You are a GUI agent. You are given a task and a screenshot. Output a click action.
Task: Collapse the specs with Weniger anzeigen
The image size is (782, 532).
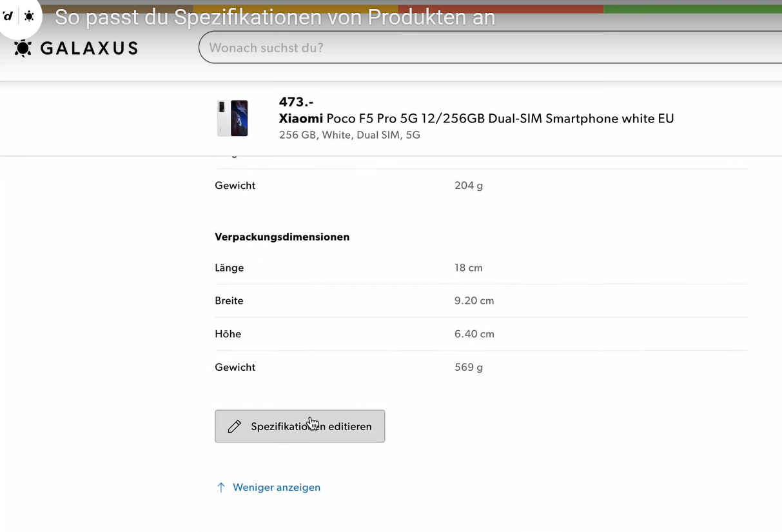point(276,488)
